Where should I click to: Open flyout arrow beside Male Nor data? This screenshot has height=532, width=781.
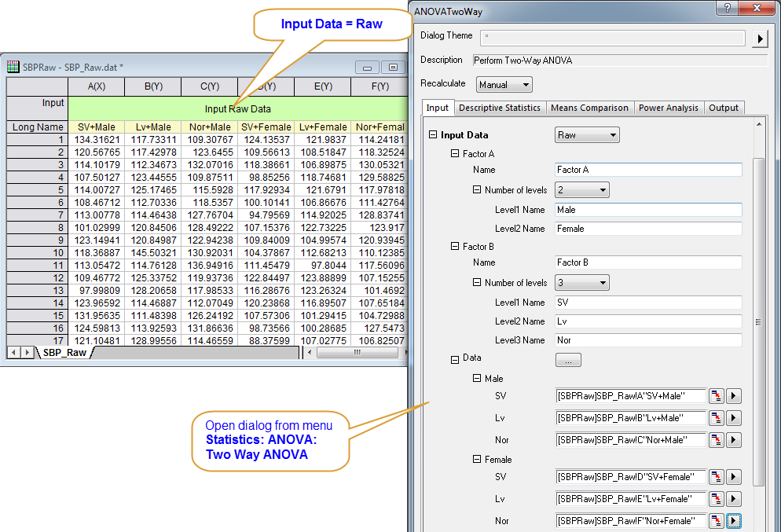(x=734, y=440)
